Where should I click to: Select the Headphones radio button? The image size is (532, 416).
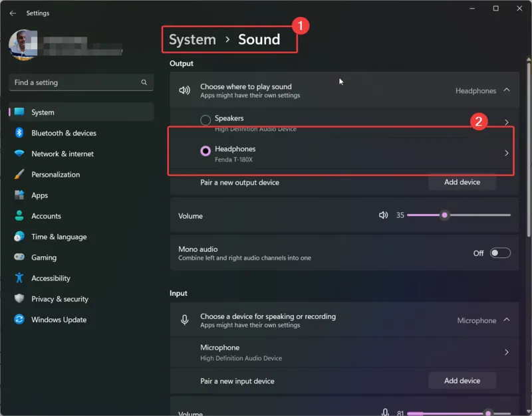(x=205, y=152)
